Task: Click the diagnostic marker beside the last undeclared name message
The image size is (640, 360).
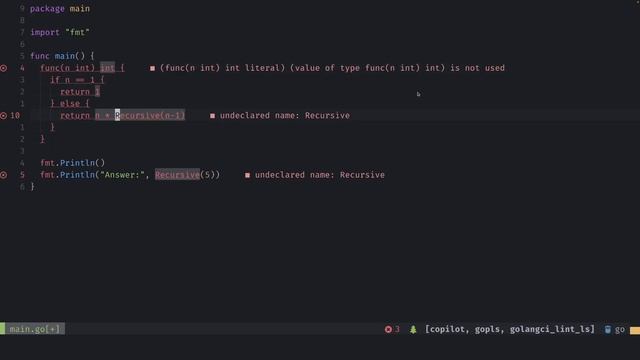Action: (x=247, y=175)
